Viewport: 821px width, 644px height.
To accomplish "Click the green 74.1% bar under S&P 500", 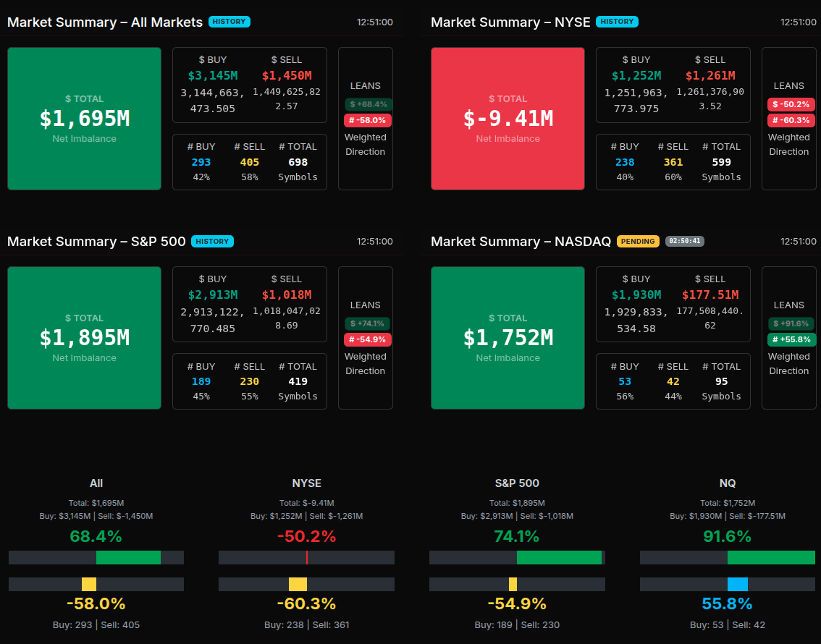I will tap(559, 557).
